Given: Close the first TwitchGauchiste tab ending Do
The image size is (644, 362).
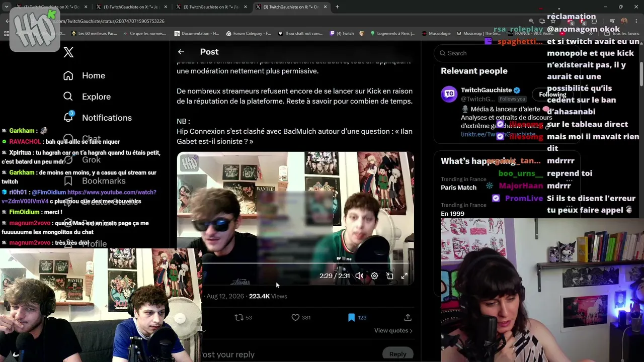Looking at the screenshot, I should point(86,7).
